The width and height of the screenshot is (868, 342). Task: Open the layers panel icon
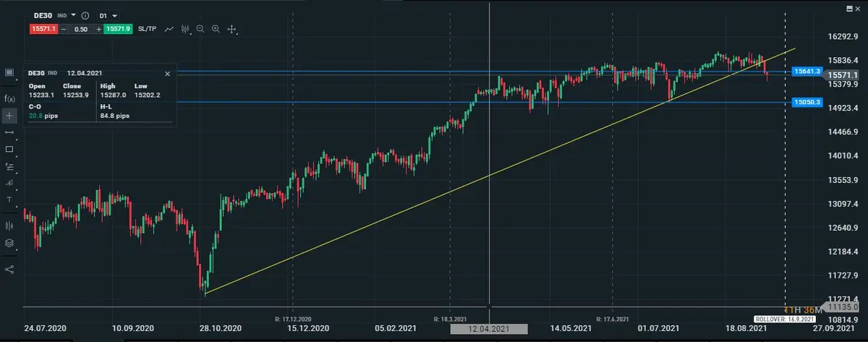[9, 243]
